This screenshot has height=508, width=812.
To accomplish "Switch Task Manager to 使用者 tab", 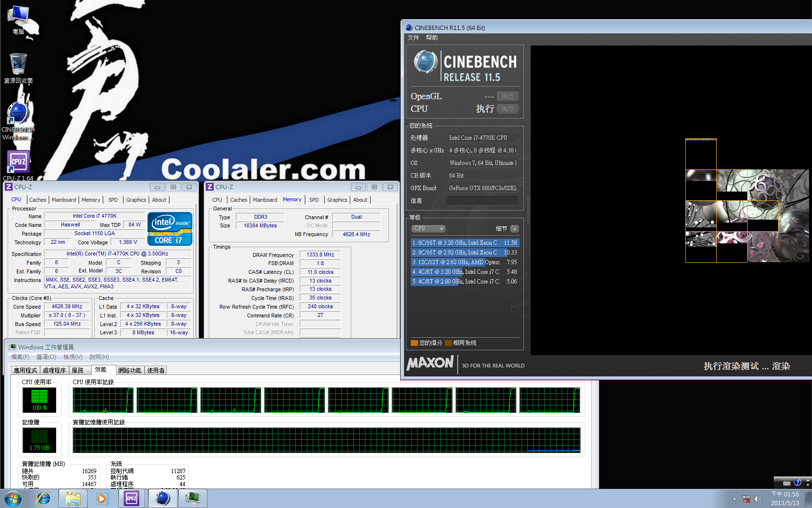I will click(156, 370).
